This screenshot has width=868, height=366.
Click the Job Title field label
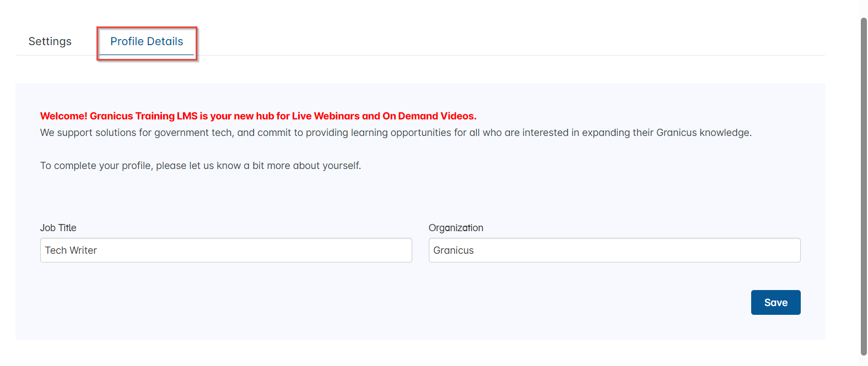pos(58,228)
